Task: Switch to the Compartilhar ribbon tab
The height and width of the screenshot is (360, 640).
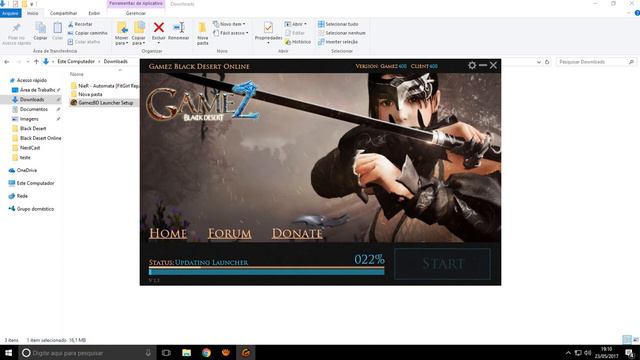Action: [63, 13]
